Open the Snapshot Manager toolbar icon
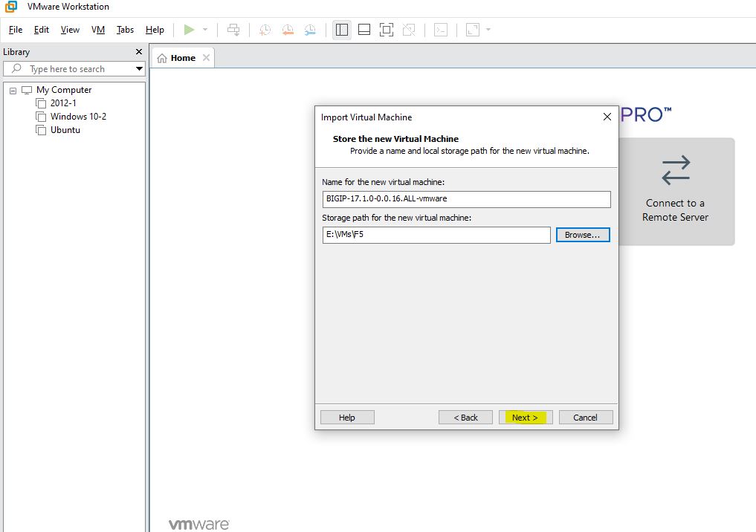The image size is (756, 532). pos(310,30)
